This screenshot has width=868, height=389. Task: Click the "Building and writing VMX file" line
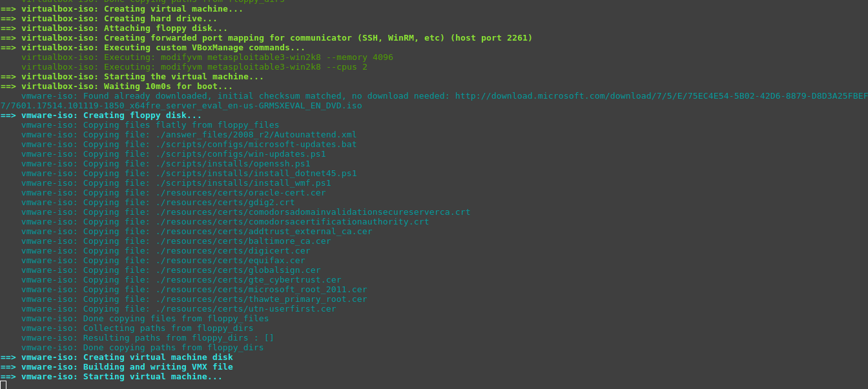click(x=158, y=367)
